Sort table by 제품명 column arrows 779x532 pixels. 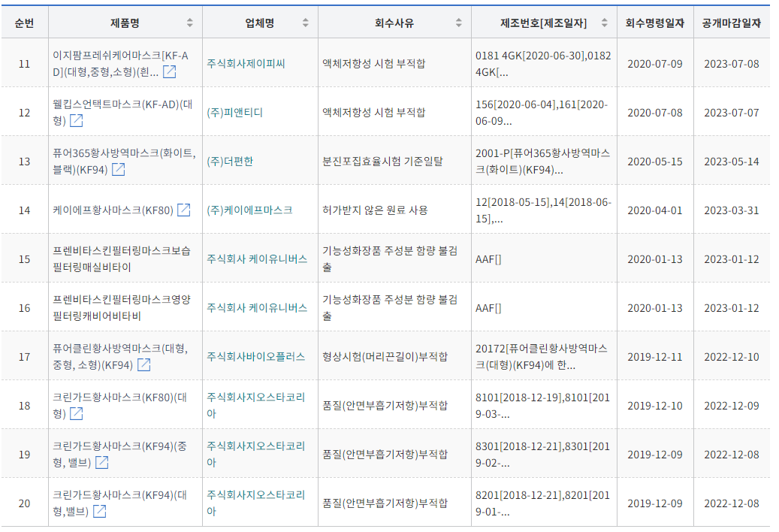[x=190, y=23]
